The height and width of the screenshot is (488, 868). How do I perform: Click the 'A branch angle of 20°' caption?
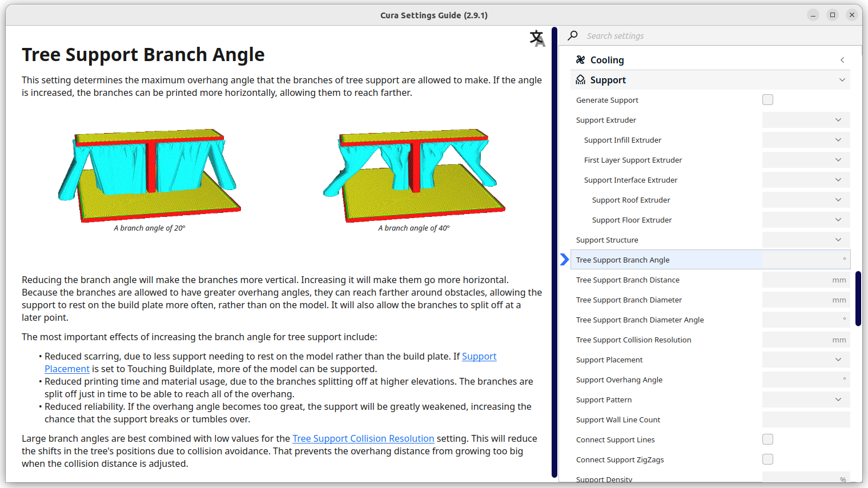click(x=150, y=228)
